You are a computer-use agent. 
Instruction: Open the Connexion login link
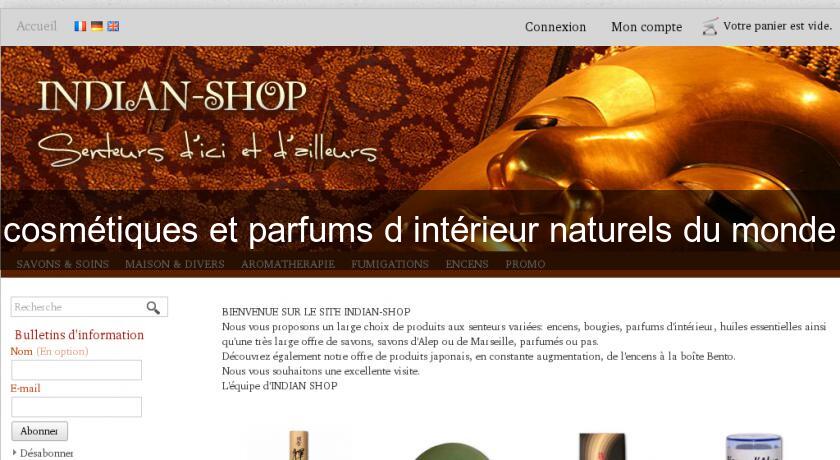pos(556,27)
